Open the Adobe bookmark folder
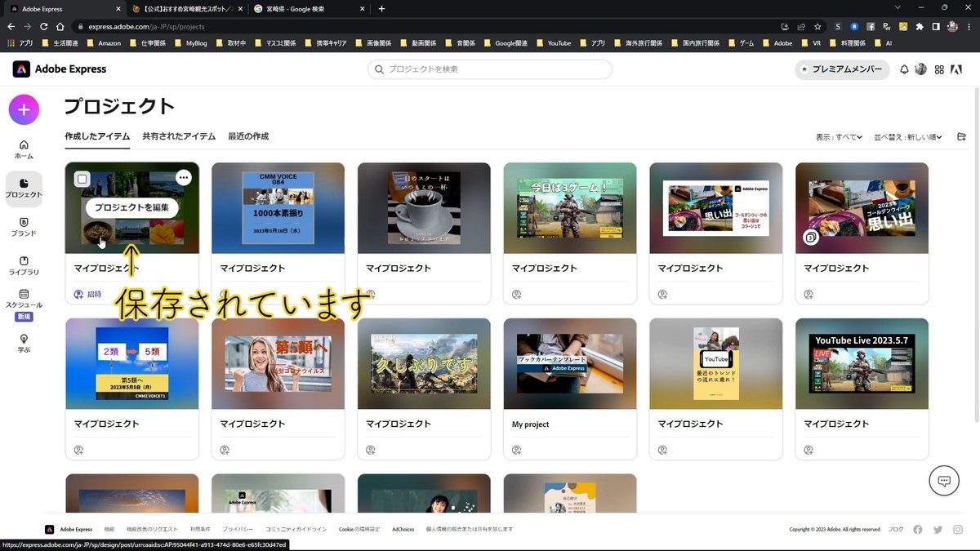Screen dimensions: 980x551 (777, 43)
